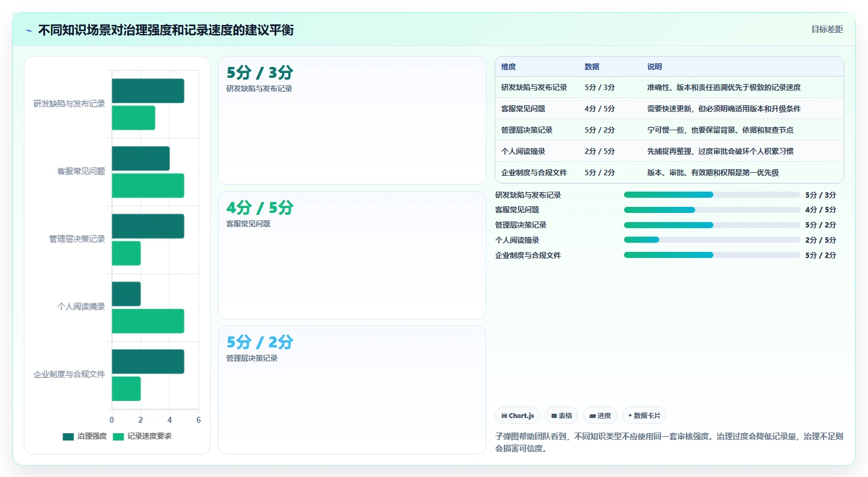Click the light-green 记录速度要求 bar for 企业制度与合规文件
The height and width of the screenshot is (477, 868).
pyautogui.click(x=126, y=389)
